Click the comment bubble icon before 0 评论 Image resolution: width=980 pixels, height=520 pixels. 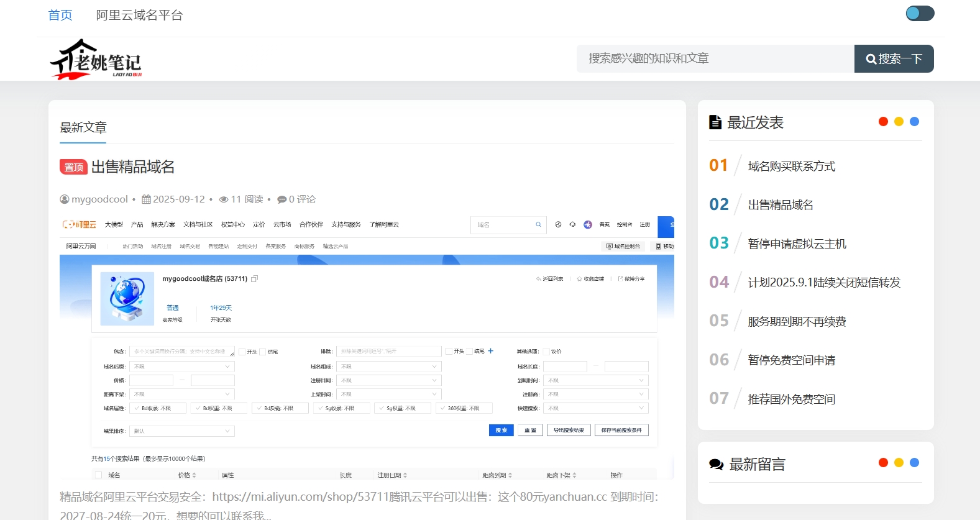[x=282, y=199]
